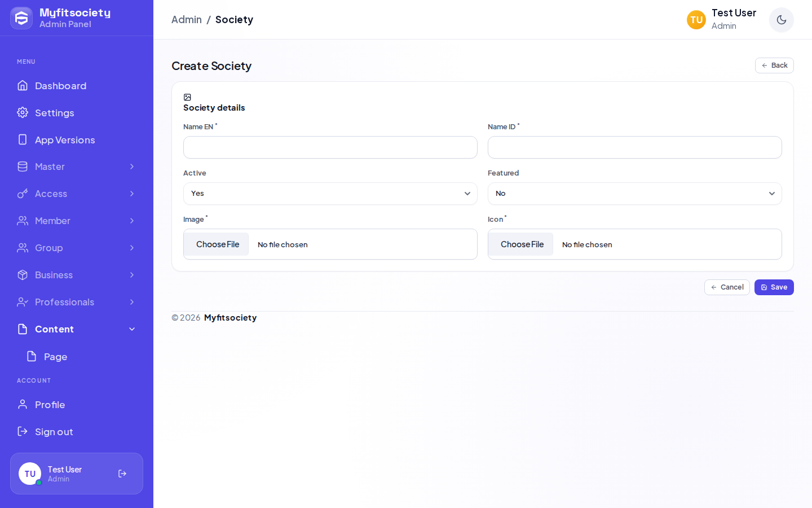Click the Back button

pos(774,65)
